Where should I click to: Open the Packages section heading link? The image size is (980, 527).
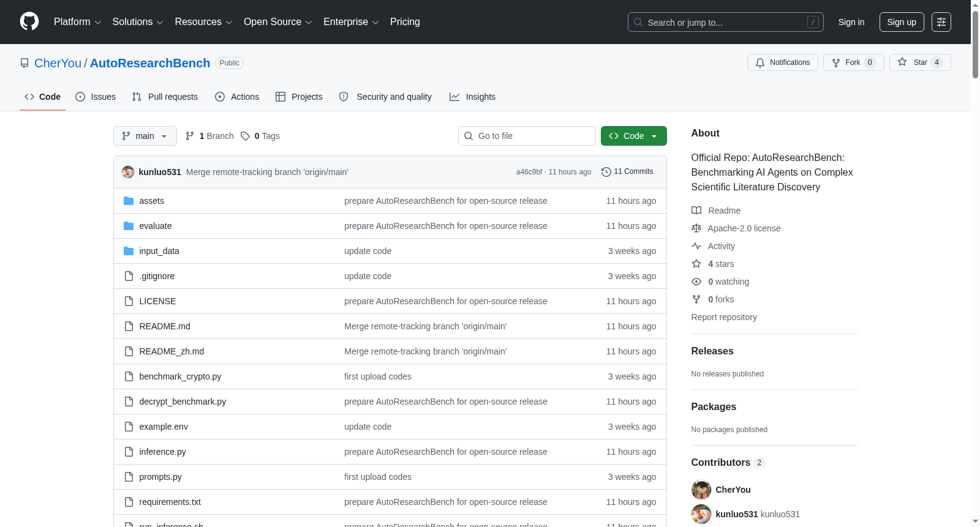(714, 407)
